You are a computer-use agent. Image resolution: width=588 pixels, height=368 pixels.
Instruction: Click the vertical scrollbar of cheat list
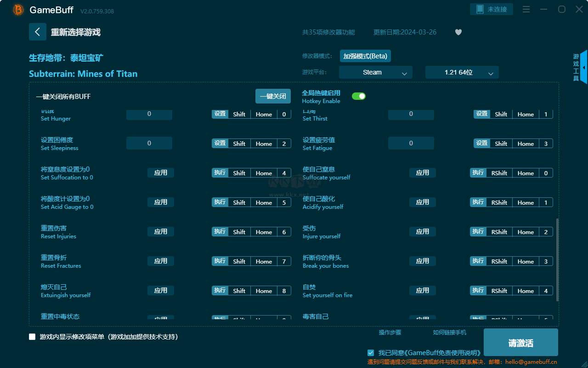(x=558, y=260)
